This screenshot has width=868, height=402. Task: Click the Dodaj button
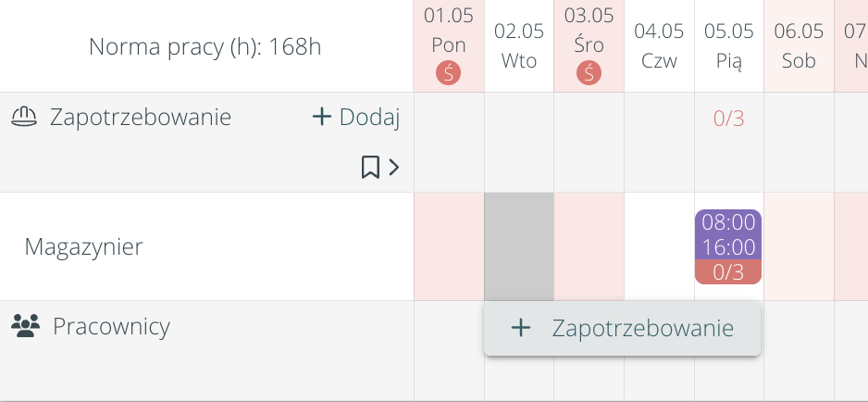click(x=356, y=117)
